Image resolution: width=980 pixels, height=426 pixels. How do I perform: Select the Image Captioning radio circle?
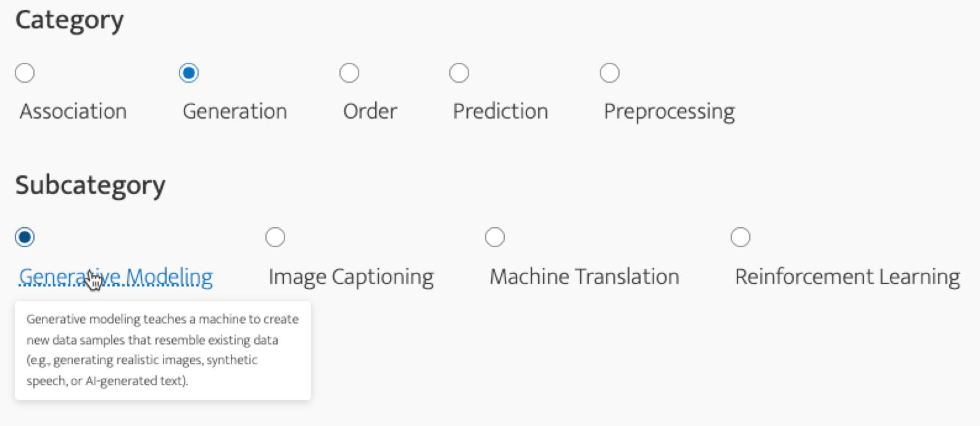[275, 237]
